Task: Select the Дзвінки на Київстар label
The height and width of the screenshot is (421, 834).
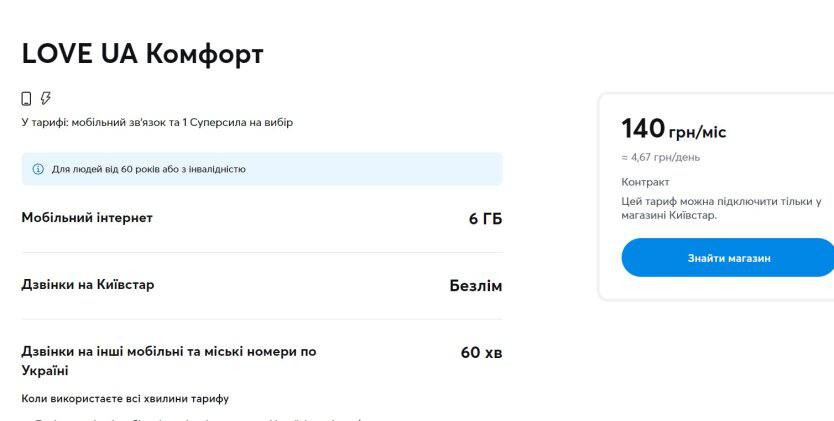Action: click(x=88, y=285)
